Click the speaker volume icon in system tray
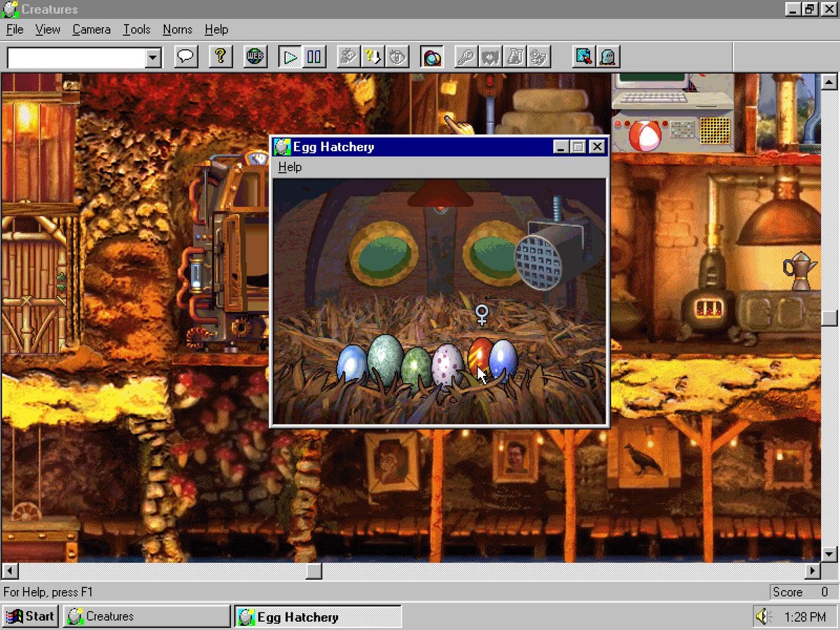Viewport: 840px width, 630px height. click(762, 617)
